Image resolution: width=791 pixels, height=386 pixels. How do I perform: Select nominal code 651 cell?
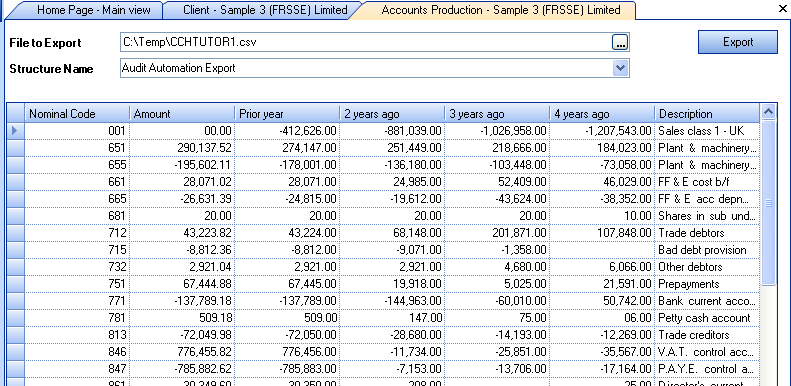(77, 148)
